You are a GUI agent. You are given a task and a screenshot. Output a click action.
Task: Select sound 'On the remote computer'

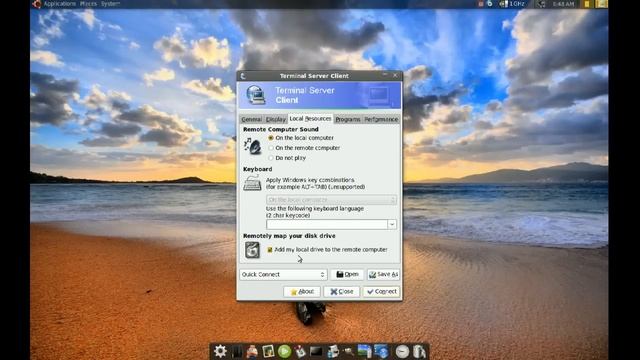pos(304,148)
